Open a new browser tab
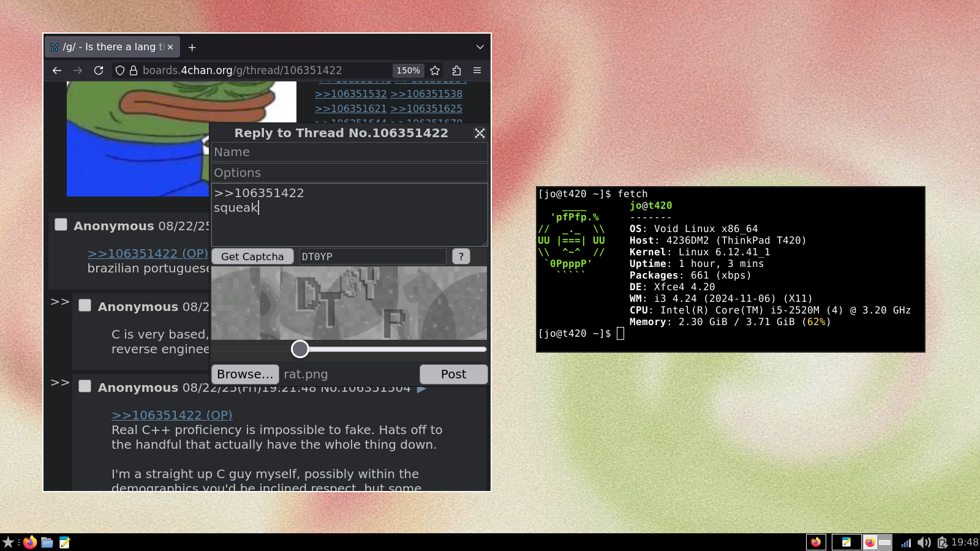980x551 pixels. coord(192,47)
